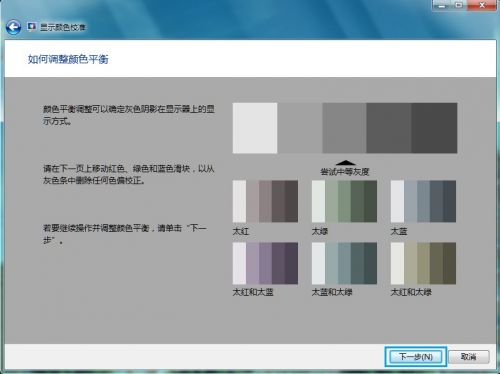Click the window's maximize button
This screenshot has width=500, height=374.
[460, 5]
